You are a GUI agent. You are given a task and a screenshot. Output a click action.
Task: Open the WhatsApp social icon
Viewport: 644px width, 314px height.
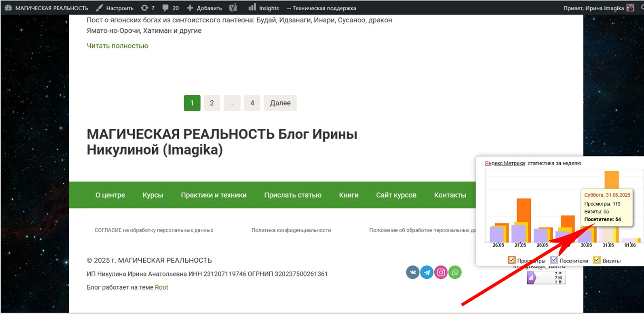[x=455, y=273]
